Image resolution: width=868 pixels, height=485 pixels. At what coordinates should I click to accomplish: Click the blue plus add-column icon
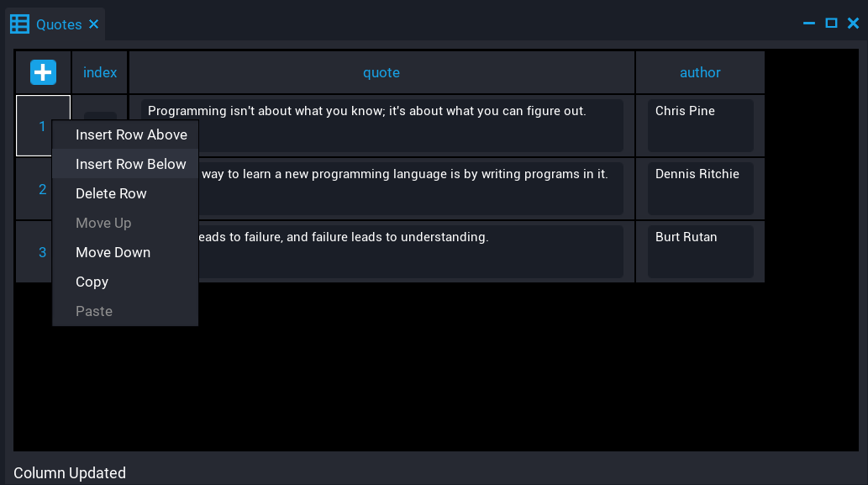43,72
